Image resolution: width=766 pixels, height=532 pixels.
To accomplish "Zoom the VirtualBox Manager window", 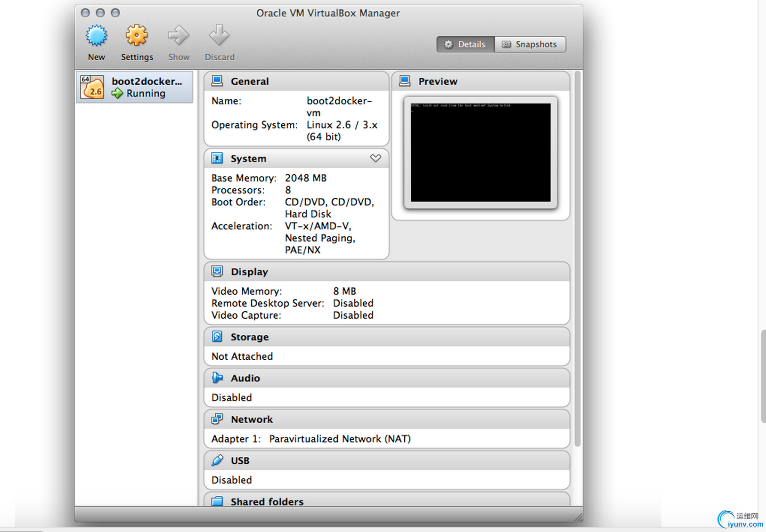I will point(115,13).
